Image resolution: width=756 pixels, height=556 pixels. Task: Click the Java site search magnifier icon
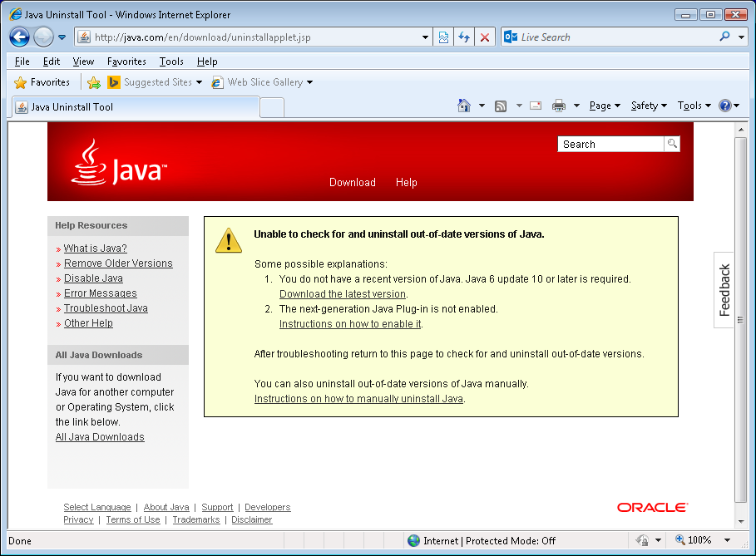672,144
